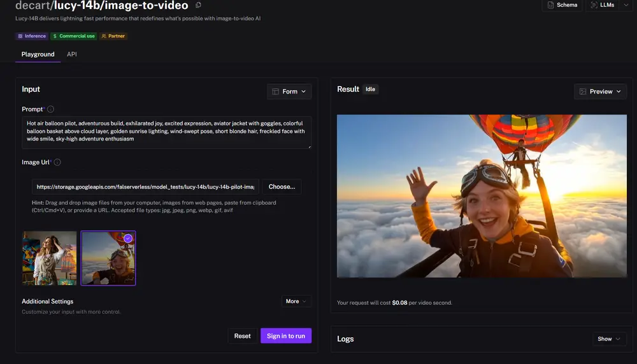Select the woman painting example thumbnail
The image size is (637, 364).
(x=49, y=258)
